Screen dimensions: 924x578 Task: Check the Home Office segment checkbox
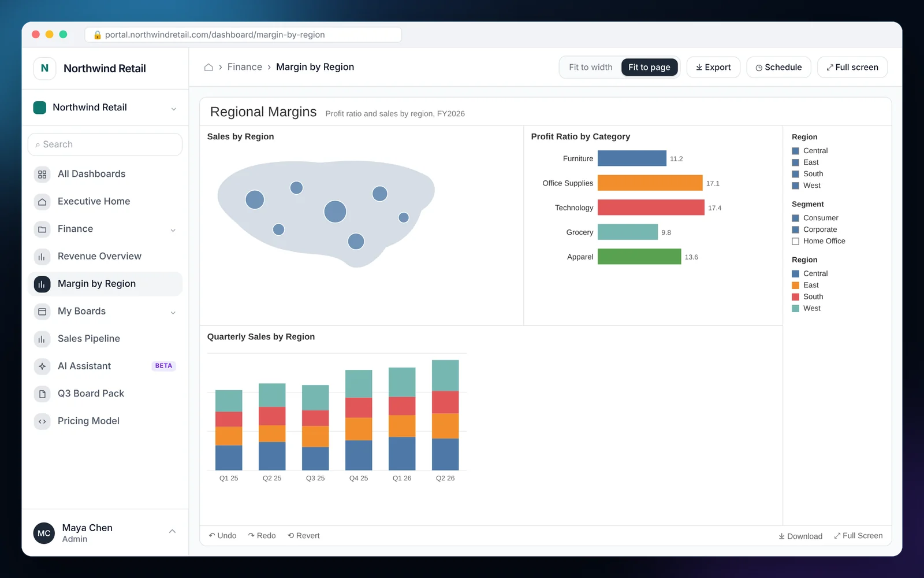tap(795, 241)
